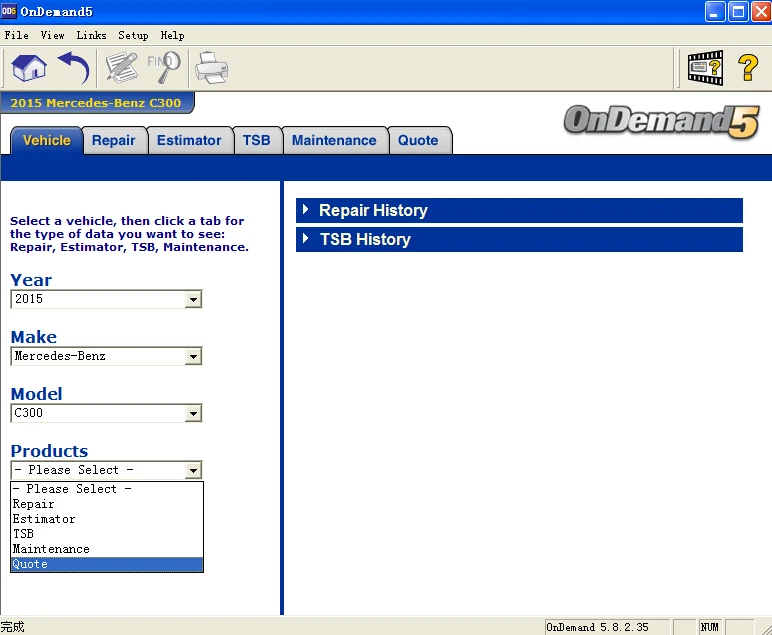
Task: Click the Make field showing Mercedes-Benz
Action: pyautogui.click(x=106, y=356)
